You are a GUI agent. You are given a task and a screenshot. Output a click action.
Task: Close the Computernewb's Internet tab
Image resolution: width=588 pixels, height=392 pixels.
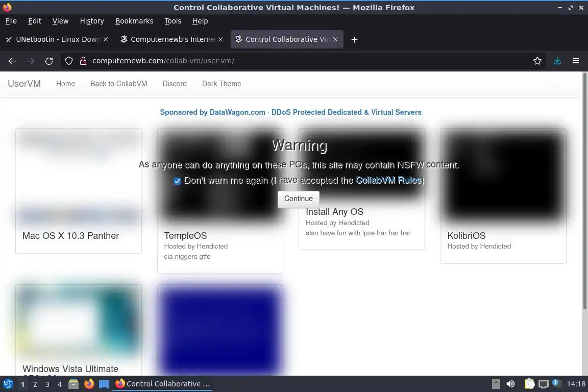[220, 39]
